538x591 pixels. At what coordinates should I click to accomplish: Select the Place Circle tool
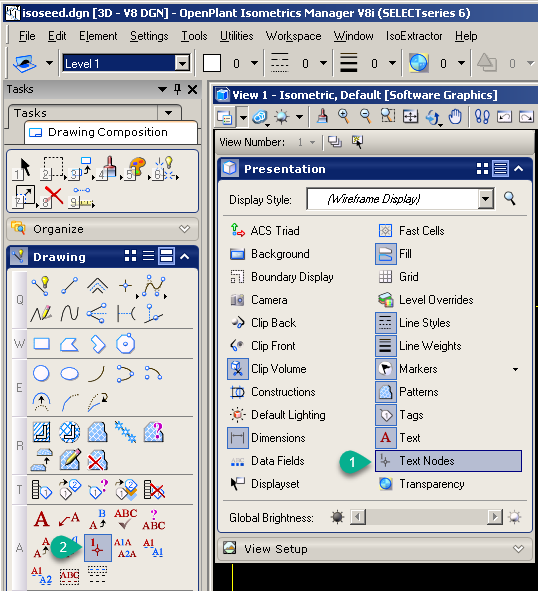tap(41, 373)
